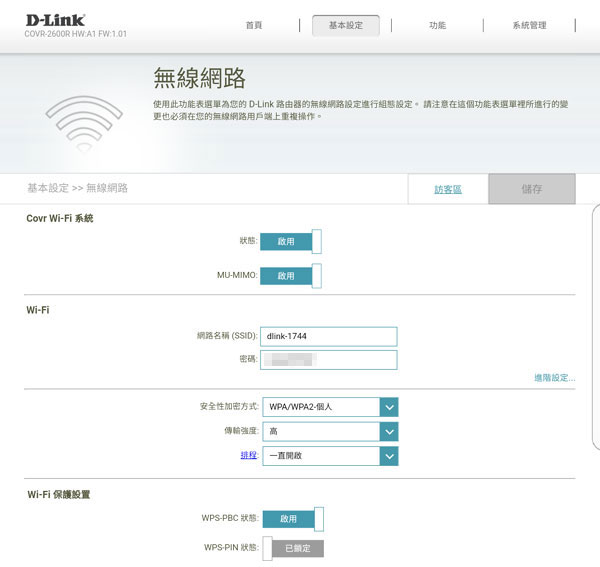Open the 功能 menu
Viewport: 600px width, 567px height.
click(x=437, y=26)
